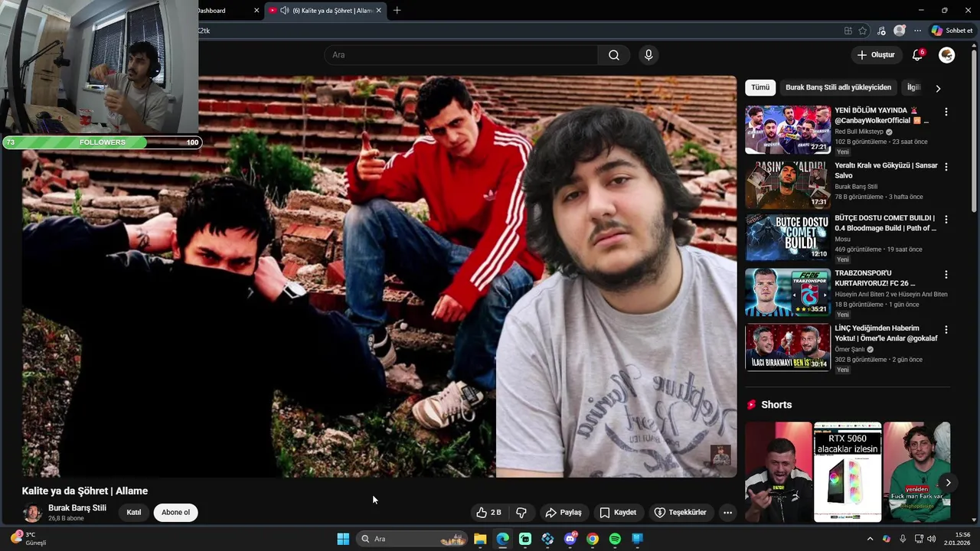Open Burak Barış Stili channel avatar
The height and width of the screenshot is (551, 980).
pyautogui.click(x=33, y=513)
